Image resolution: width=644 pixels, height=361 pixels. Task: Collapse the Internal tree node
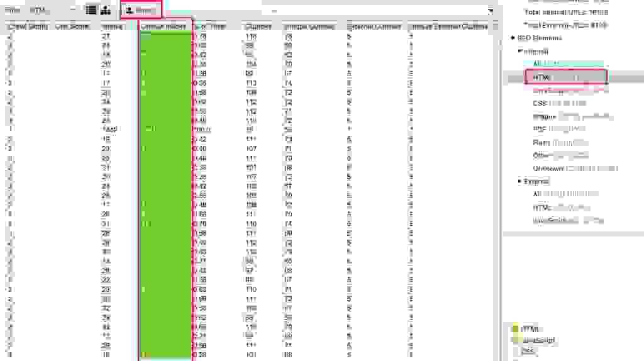coord(520,52)
